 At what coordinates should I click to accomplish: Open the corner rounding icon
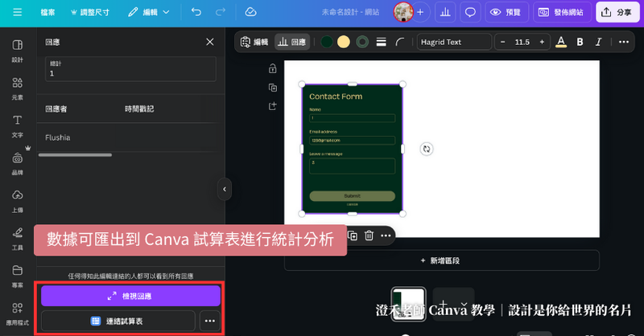(x=399, y=42)
